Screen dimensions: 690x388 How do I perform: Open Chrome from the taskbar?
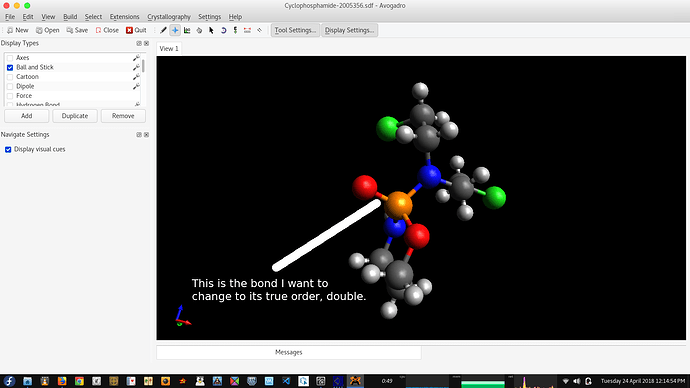coord(79,381)
